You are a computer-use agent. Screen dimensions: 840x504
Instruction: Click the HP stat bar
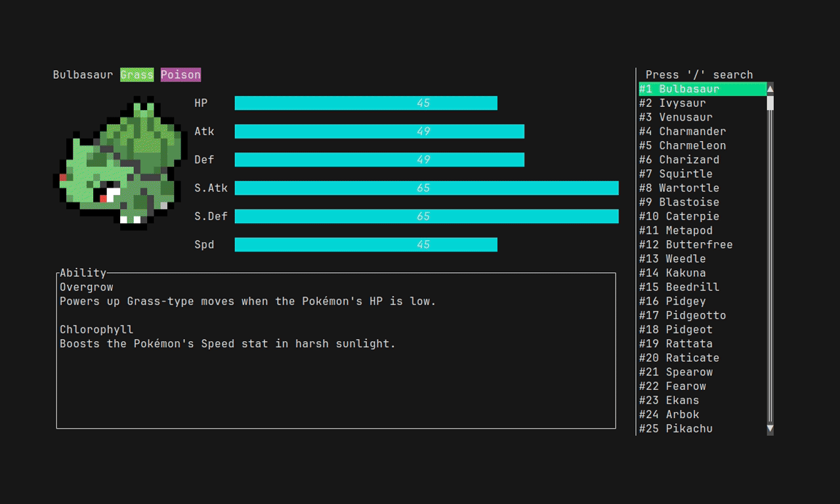click(x=366, y=103)
